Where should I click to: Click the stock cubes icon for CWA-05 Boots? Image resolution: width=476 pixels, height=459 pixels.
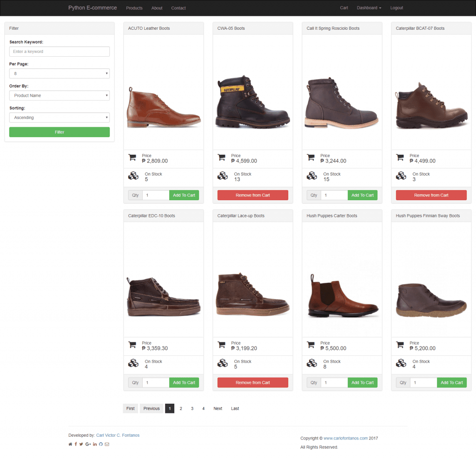point(222,177)
